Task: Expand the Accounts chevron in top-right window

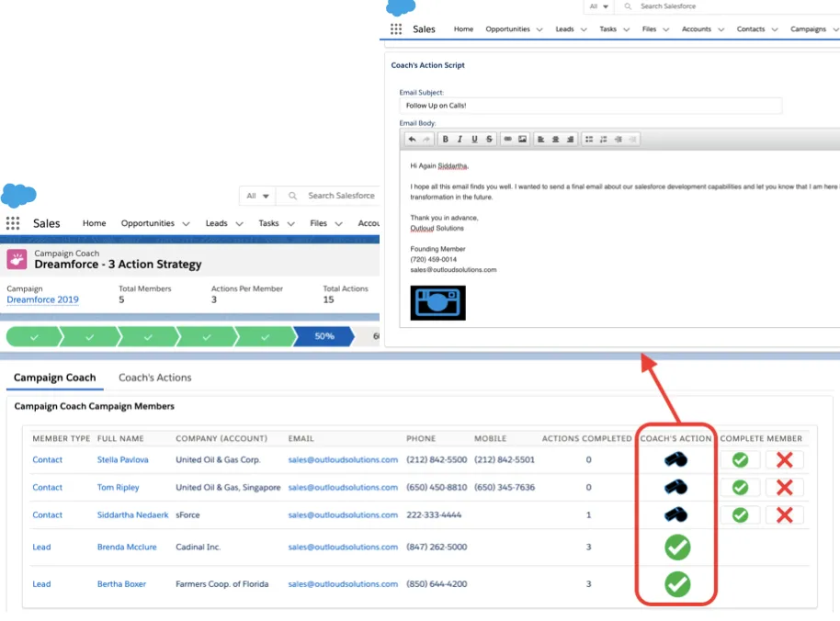Action: pos(721,29)
